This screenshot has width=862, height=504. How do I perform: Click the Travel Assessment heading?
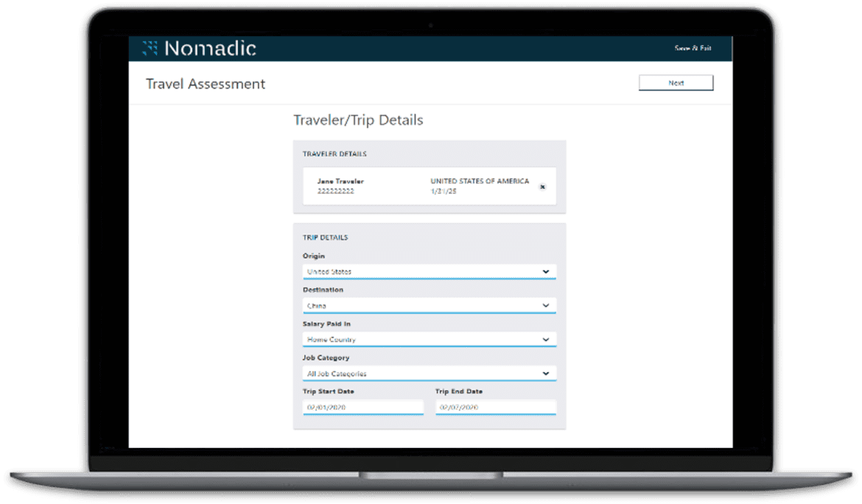click(205, 84)
